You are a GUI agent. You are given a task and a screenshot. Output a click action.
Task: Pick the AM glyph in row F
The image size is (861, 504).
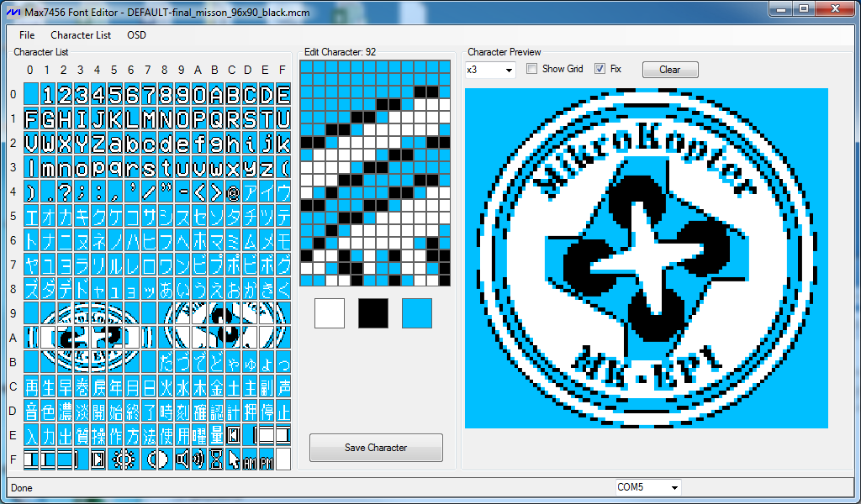point(250,459)
